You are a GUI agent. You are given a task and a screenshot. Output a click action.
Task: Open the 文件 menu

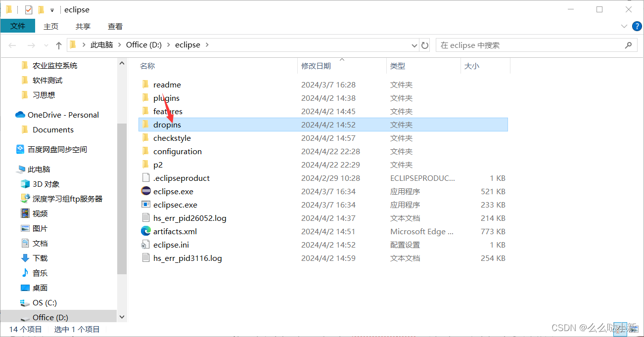[x=18, y=26]
